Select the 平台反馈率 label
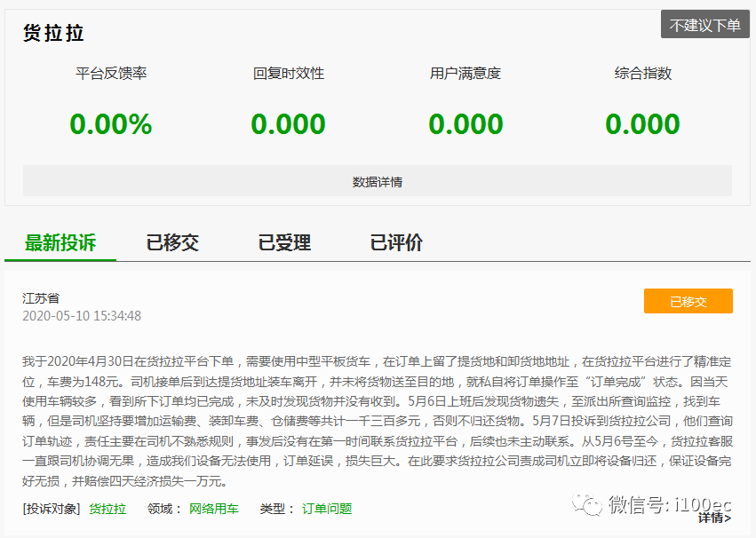Image resolution: width=756 pixels, height=538 pixels. pos(111,73)
